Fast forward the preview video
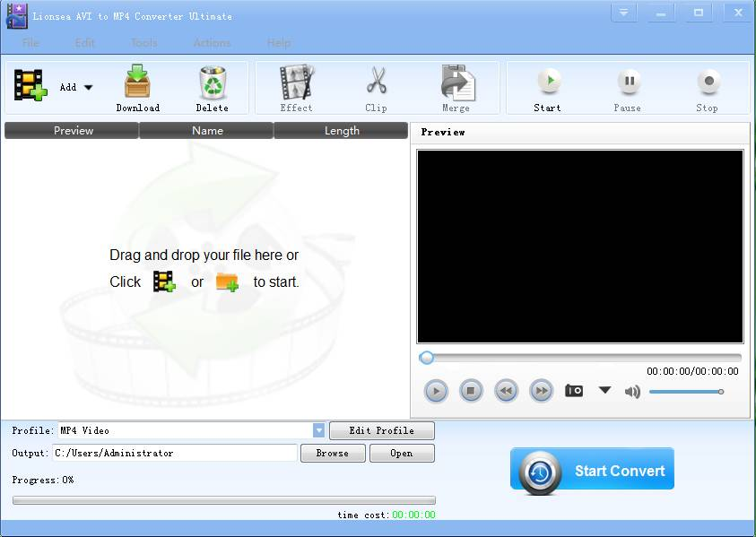Image resolution: width=756 pixels, height=537 pixels. [x=542, y=391]
